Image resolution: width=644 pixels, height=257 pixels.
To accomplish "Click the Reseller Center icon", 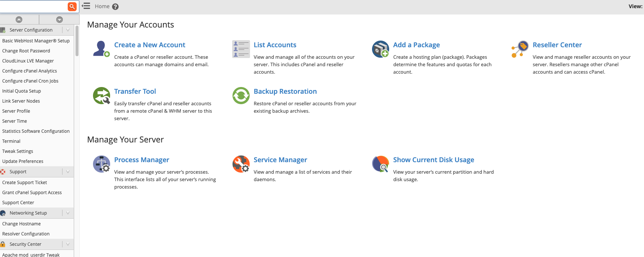I will pos(520,49).
